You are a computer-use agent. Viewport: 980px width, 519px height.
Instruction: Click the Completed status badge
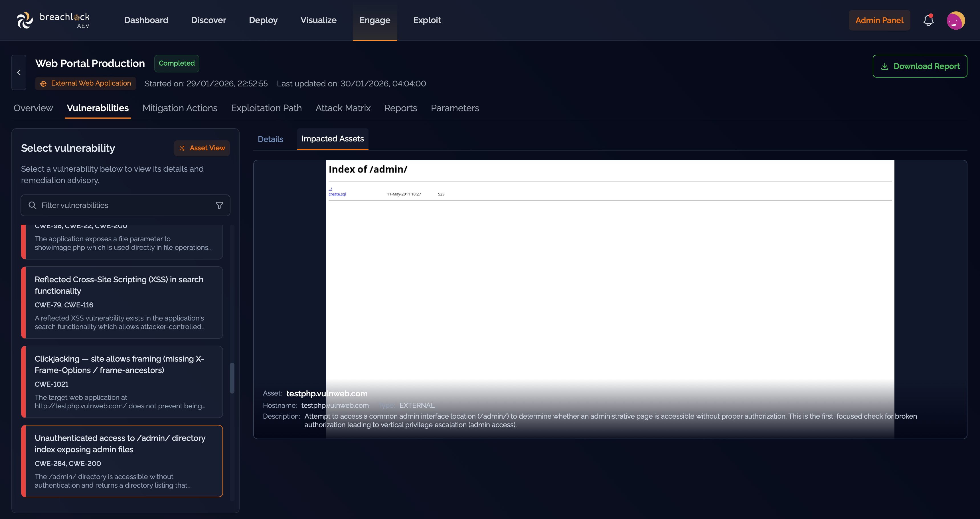[x=177, y=63]
